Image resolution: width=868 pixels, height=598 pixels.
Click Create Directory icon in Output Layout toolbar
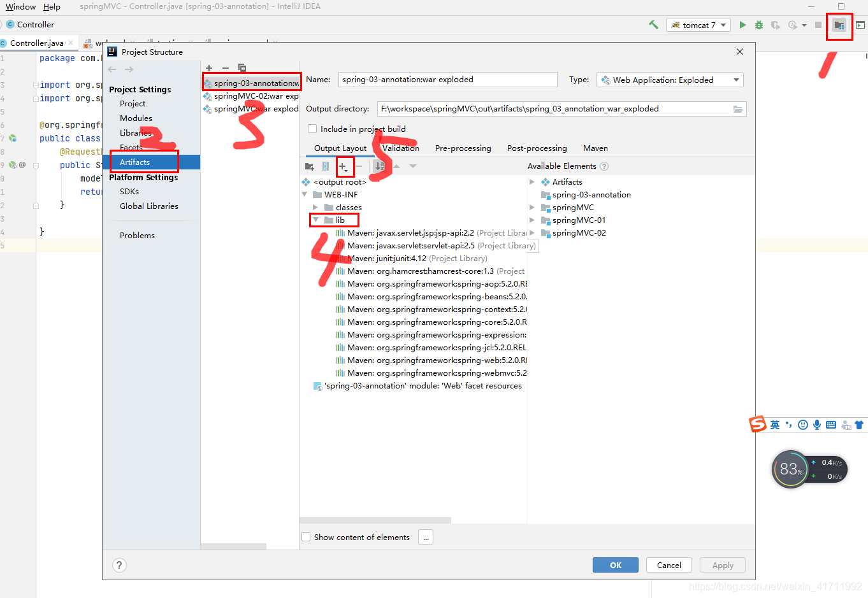tap(310, 166)
